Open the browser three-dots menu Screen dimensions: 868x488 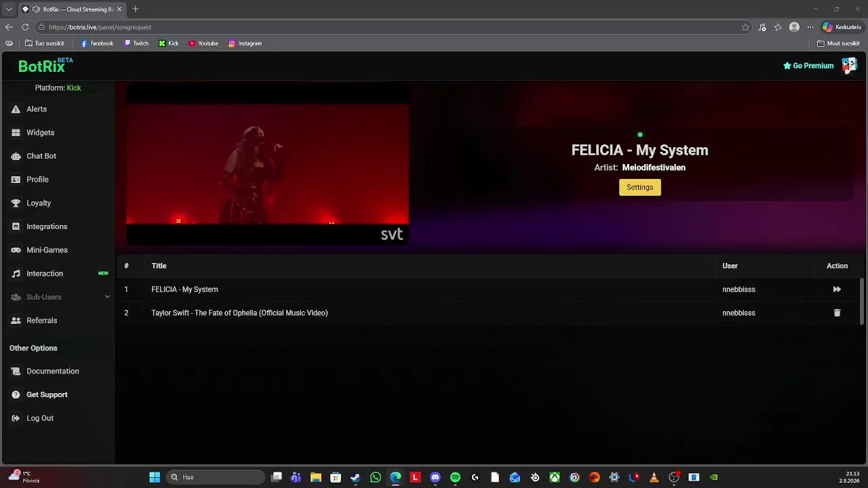[x=810, y=27]
